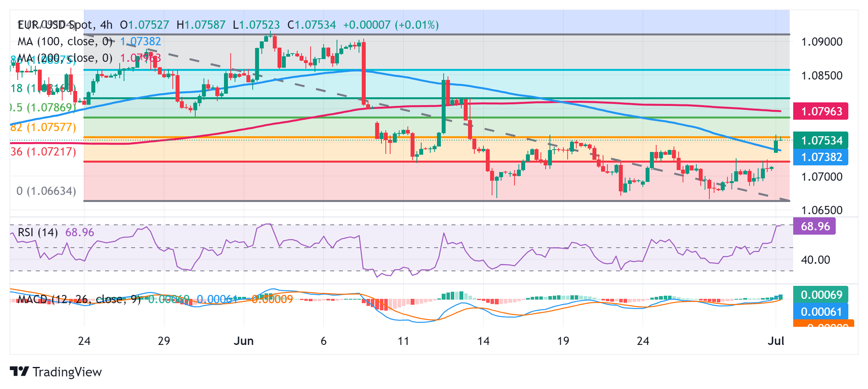The width and height of the screenshot is (868, 389).
Task: Click the 1.09000 price axis label
Action: pyautogui.click(x=822, y=42)
